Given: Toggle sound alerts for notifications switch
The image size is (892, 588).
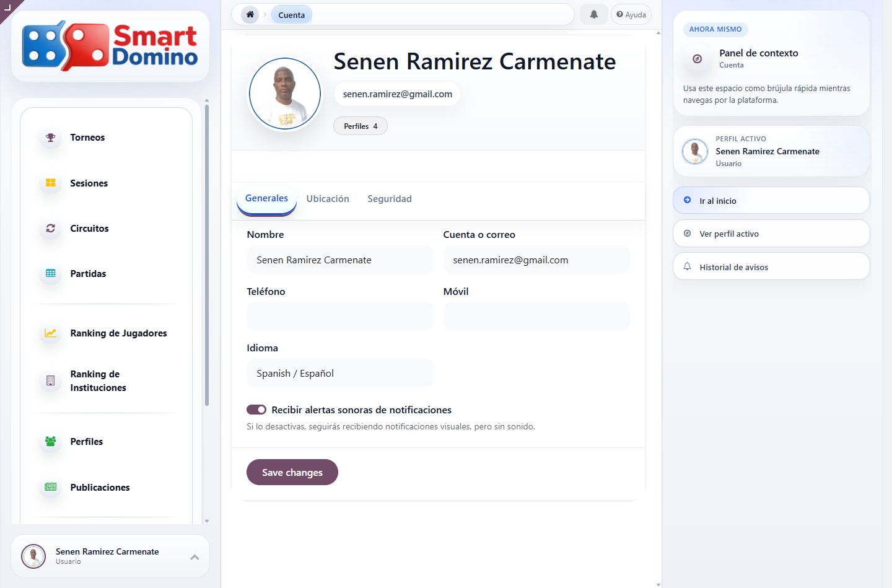Looking at the screenshot, I should coord(256,410).
